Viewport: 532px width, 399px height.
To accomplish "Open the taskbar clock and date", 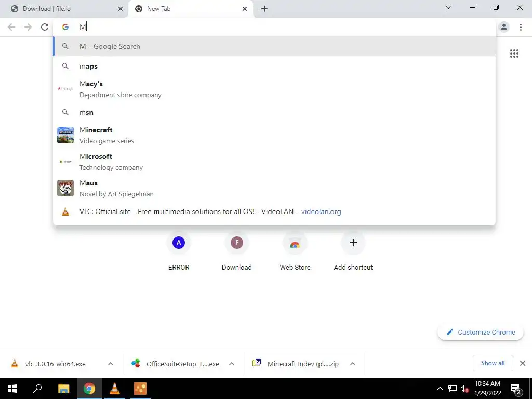I will click(487, 389).
